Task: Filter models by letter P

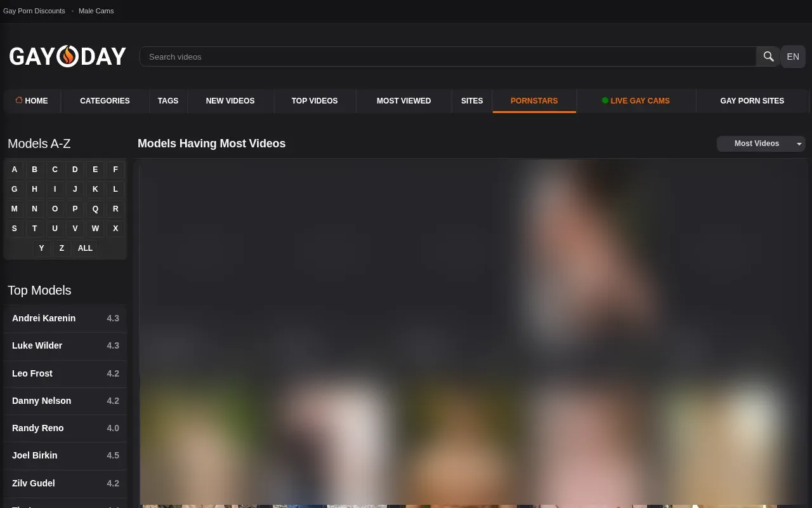Action: click(75, 209)
